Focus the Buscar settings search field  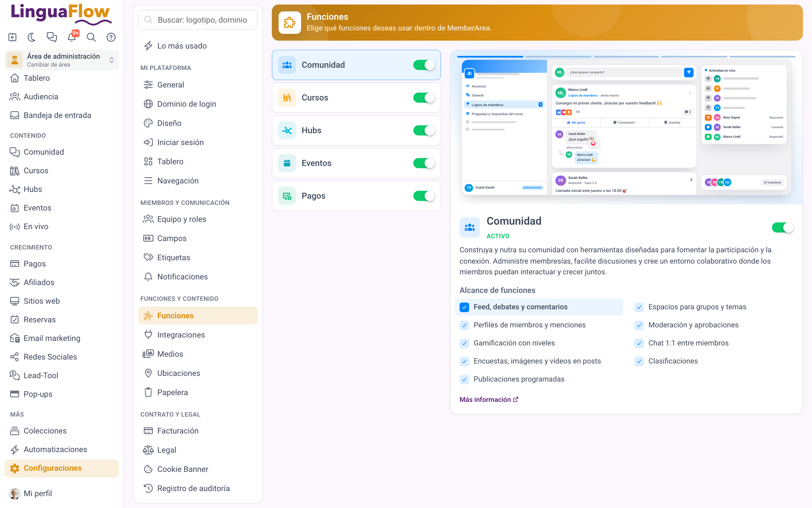click(x=198, y=20)
